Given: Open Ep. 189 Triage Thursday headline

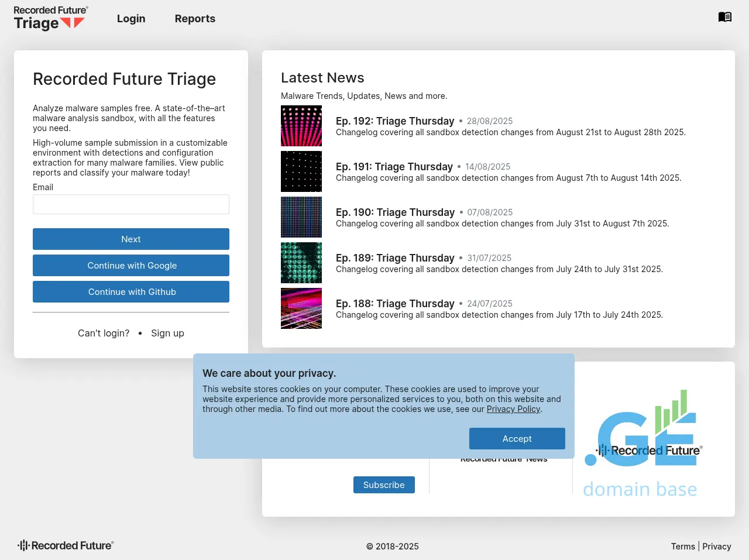Looking at the screenshot, I should 395,258.
